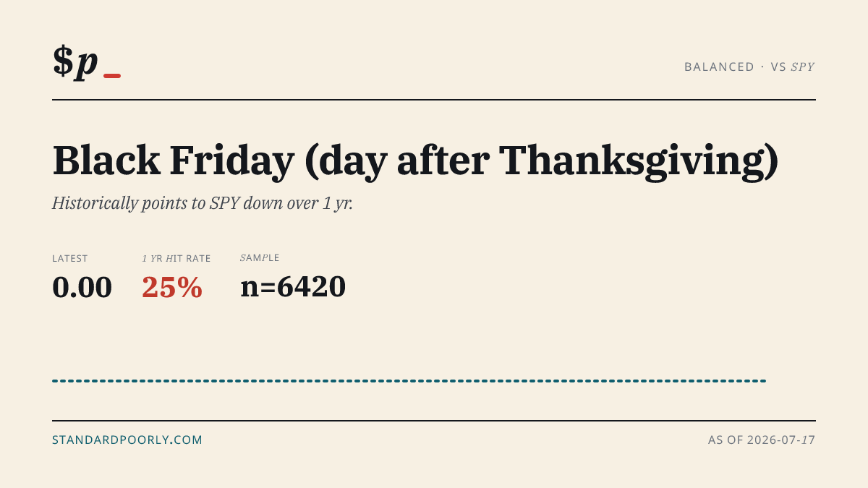Click the dot separator between BALANCED and VS SPY
868x488 pixels.
[762, 67]
